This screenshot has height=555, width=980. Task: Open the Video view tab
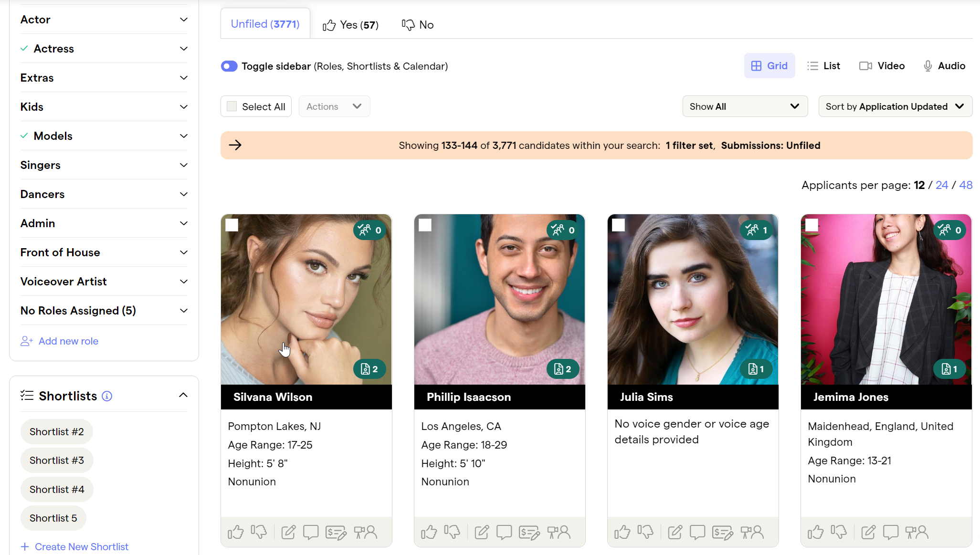click(x=881, y=65)
